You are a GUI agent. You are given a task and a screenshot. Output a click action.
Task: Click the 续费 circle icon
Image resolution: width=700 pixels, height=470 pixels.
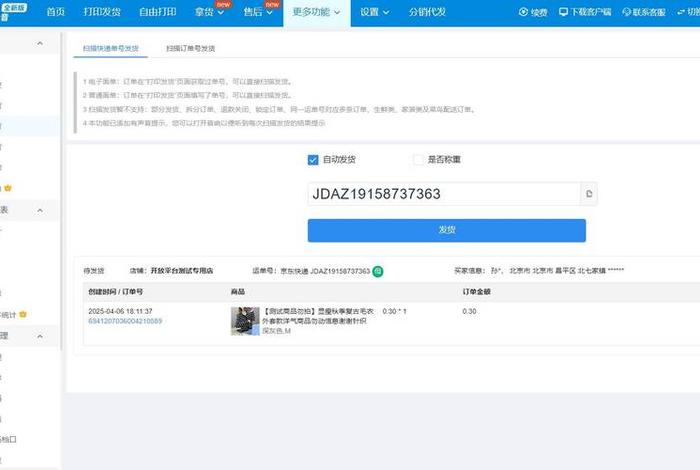523,12
